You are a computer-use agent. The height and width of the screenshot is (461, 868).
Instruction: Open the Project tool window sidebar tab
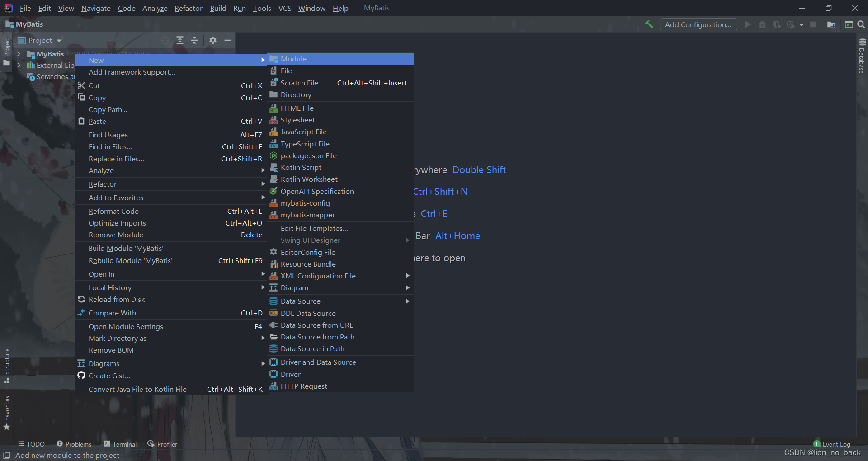pyautogui.click(x=6, y=51)
